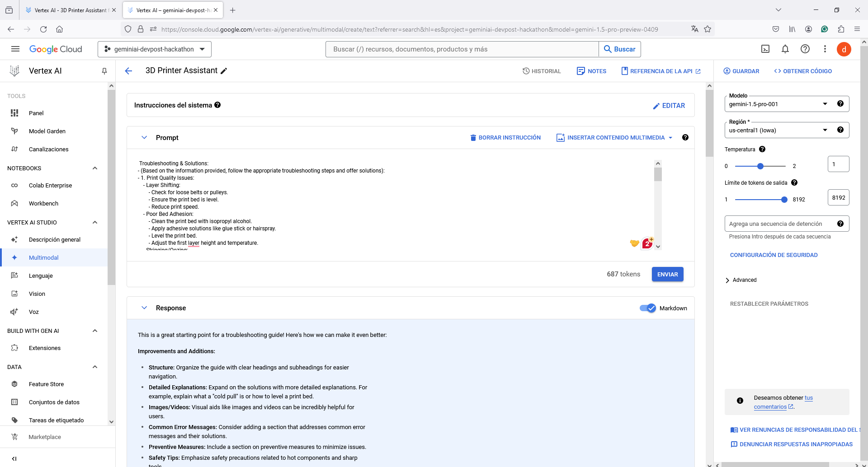Open REFERENCIA DE LA API link
Image resolution: width=868 pixels, height=467 pixels.
(661, 71)
